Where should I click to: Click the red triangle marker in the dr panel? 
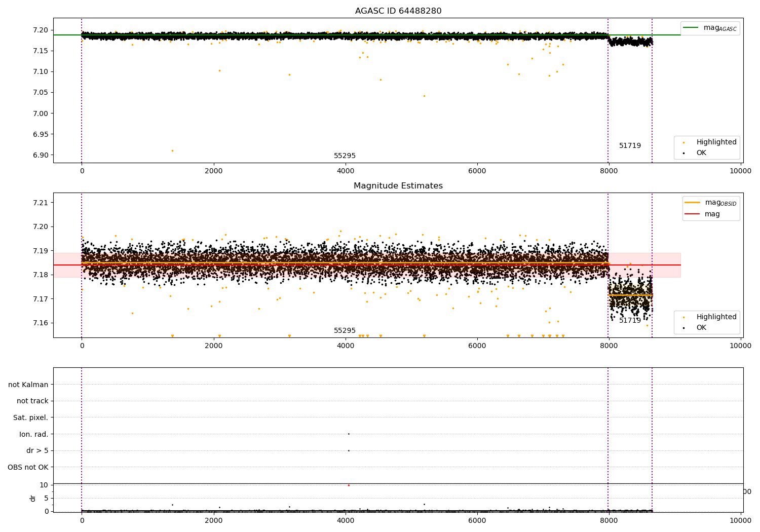[349, 485]
